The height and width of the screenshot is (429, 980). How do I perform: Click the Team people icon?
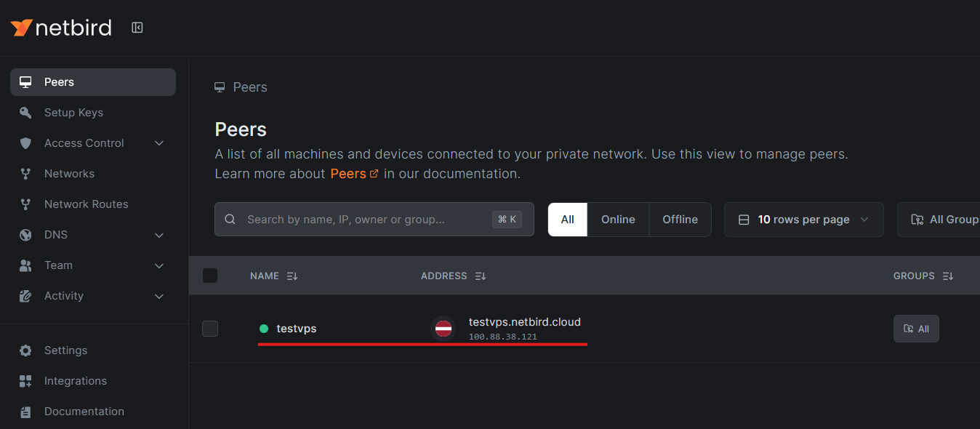[25, 265]
